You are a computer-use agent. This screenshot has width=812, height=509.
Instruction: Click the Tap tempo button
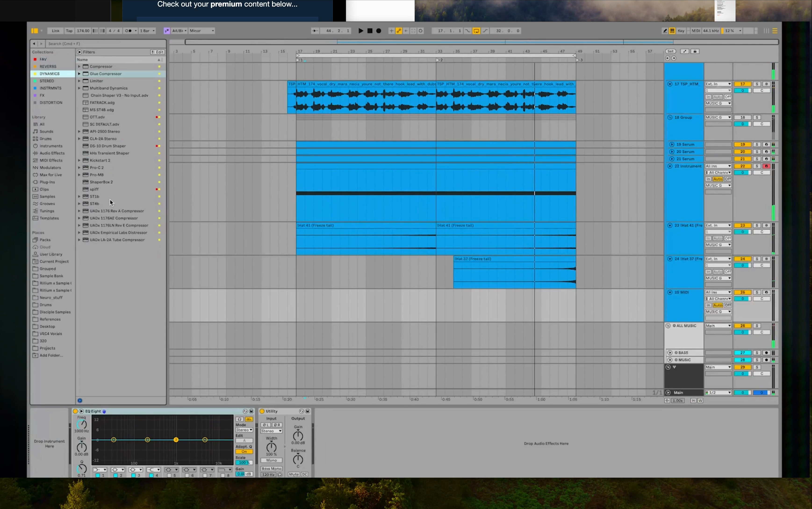tap(69, 31)
